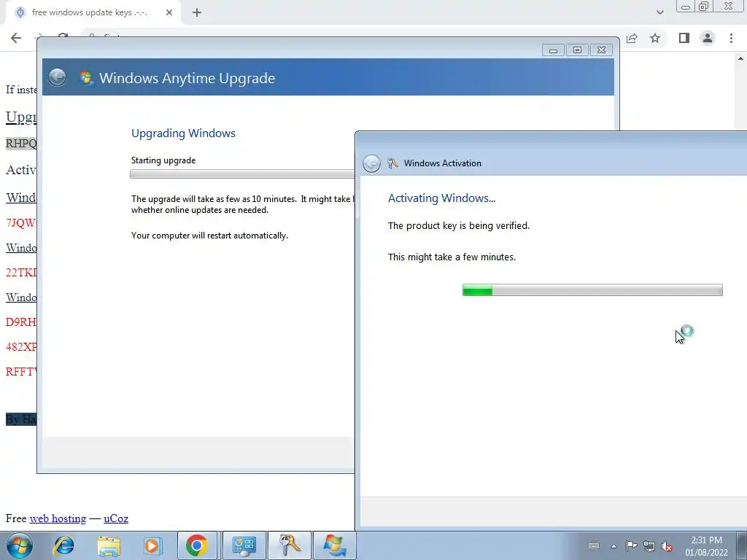Screen dimensions: 747x560
Task: Show hidden system tray icons
Action: (x=614, y=546)
